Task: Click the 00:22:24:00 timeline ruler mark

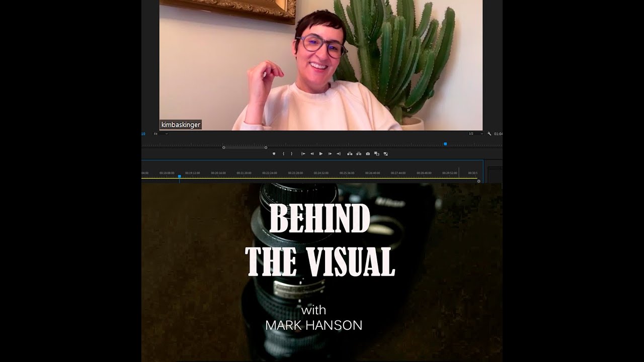Action: tap(270, 173)
